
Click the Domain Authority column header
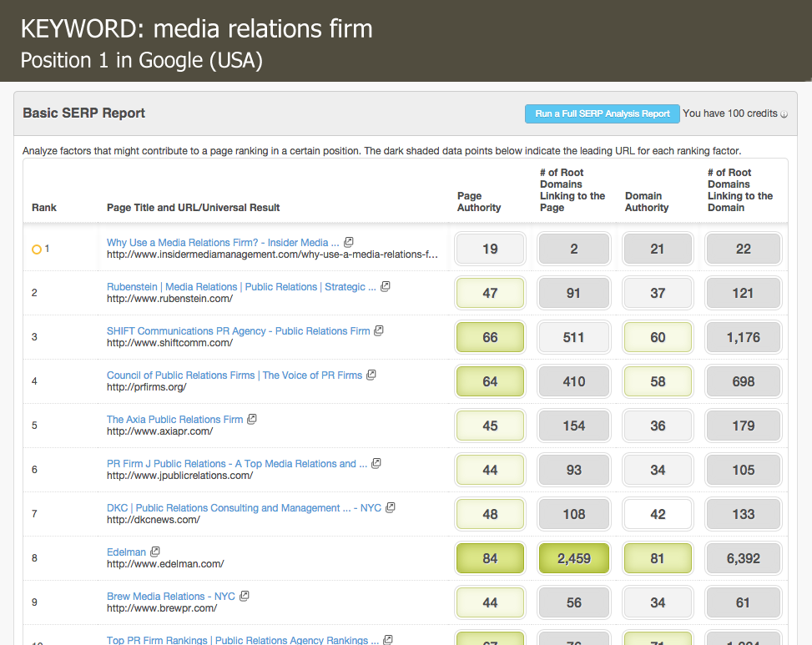pyautogui.click(x=647, y=202)
